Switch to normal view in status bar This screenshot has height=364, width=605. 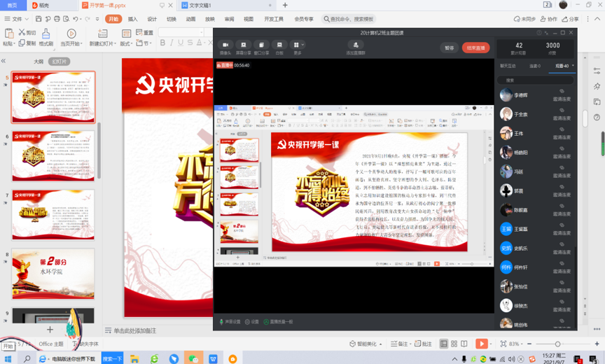click(443, 344)
